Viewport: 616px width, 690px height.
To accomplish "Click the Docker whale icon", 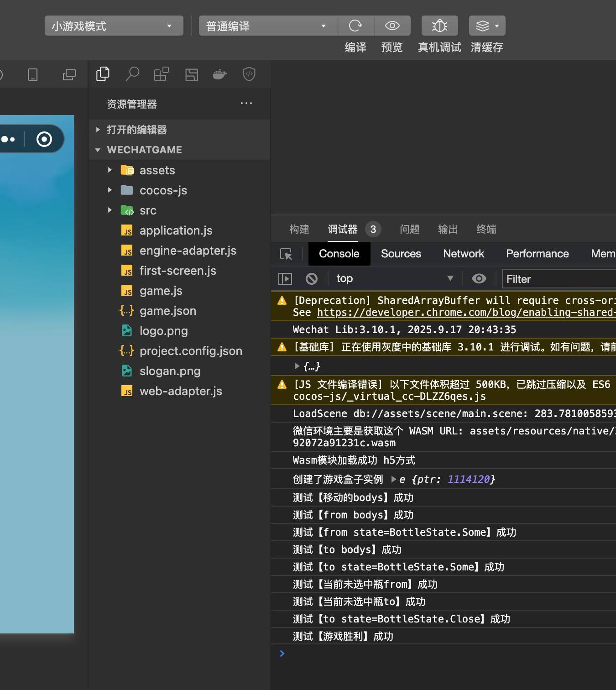I will click(219, 74).
